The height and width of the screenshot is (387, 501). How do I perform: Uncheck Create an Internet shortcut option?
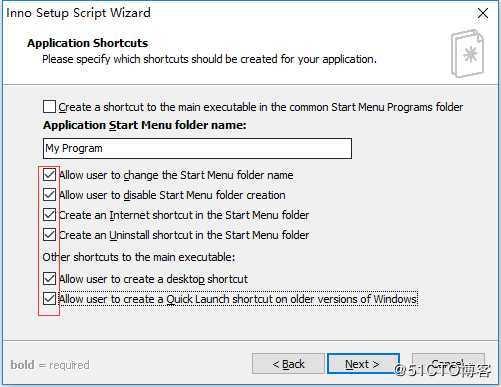49,215
